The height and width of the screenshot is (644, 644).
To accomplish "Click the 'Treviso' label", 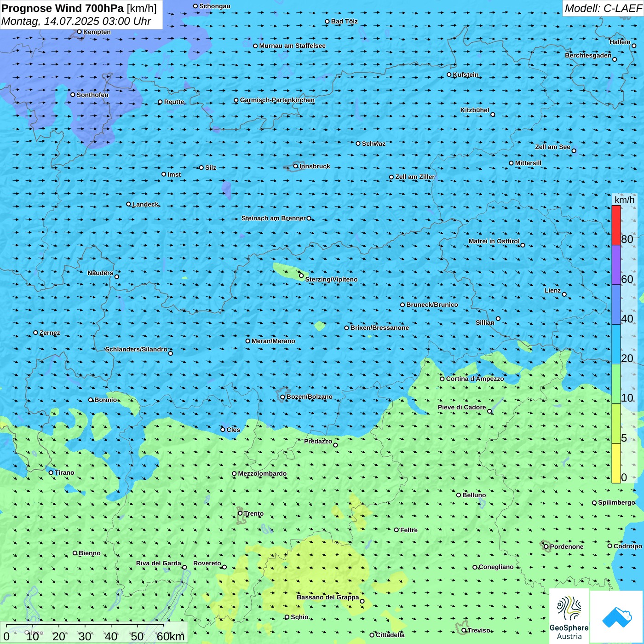I will tap(479, 630).
